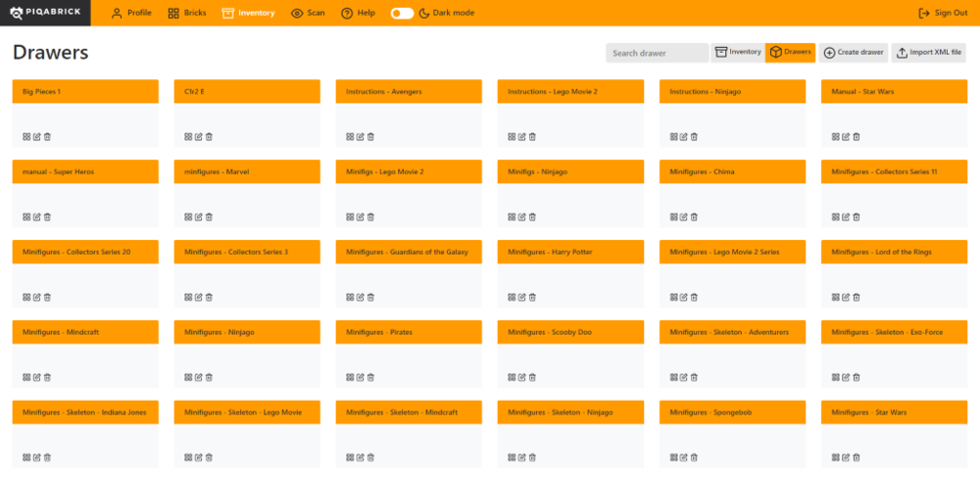Image resolution: width=980 pixels, height=478 pixels.
Task: Edit the Big Pieces 1 drawer
Action: [x=37, y=137]
